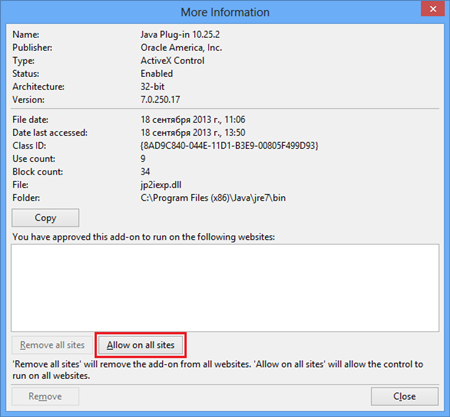The image size is (450, 417).
Task: Select the name value Java Plug-in 10.25.2
Action: [180, 35]
